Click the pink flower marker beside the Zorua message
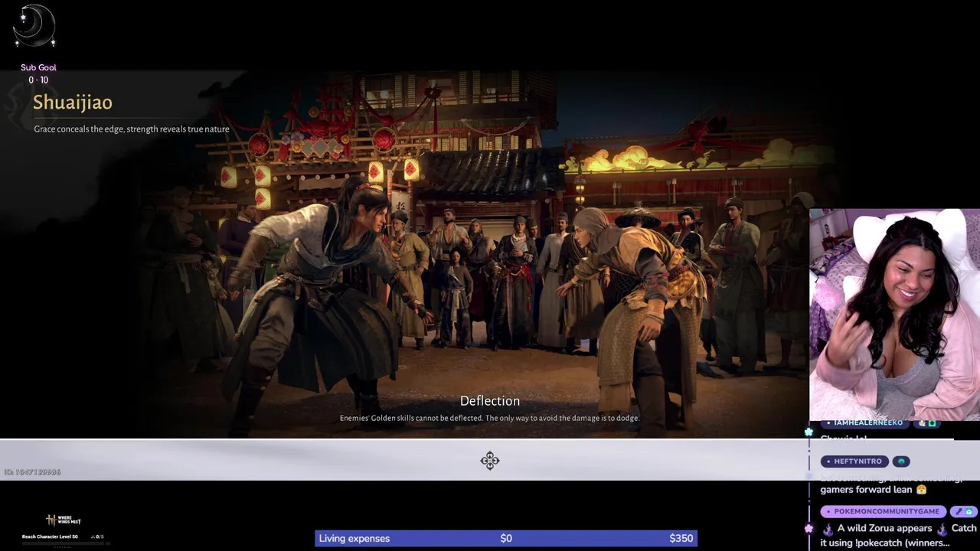Screen dimensions: 980x551 coord(808,528)
